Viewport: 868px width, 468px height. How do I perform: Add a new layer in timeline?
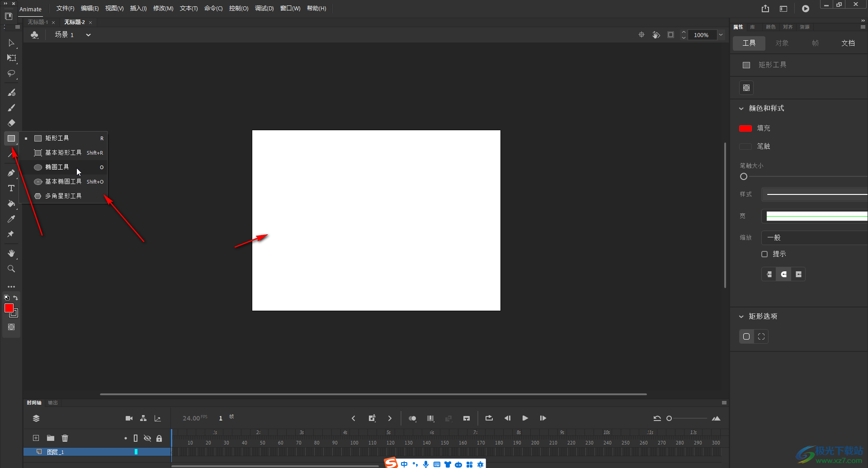tap(36, 438)
